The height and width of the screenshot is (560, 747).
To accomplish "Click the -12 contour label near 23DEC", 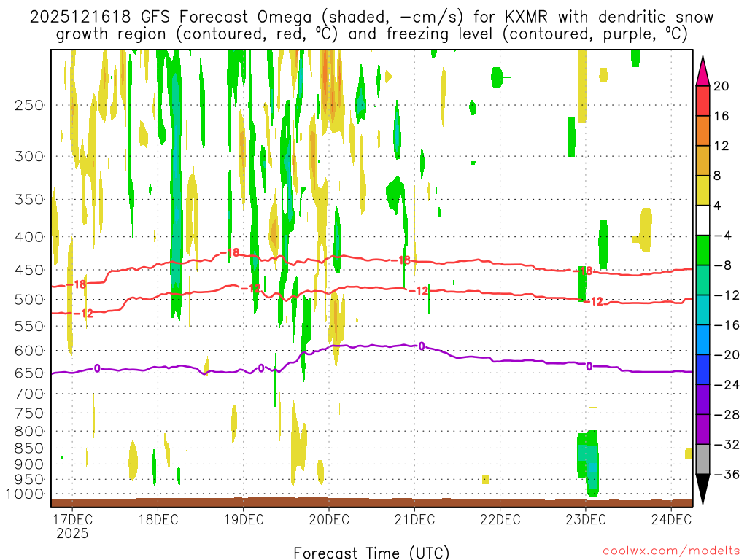I will pyautogui.click(x=594, y=301).
